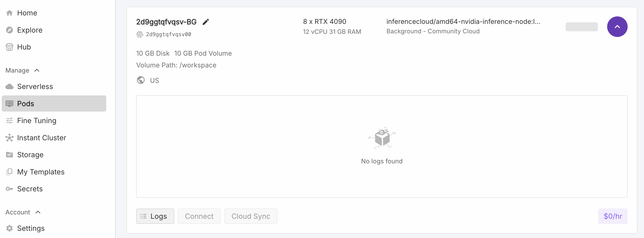The width and height of the screenshot is (644, 238).
Task: Collapse the pod card with the purple chevron
Action: tap(617, 26)
